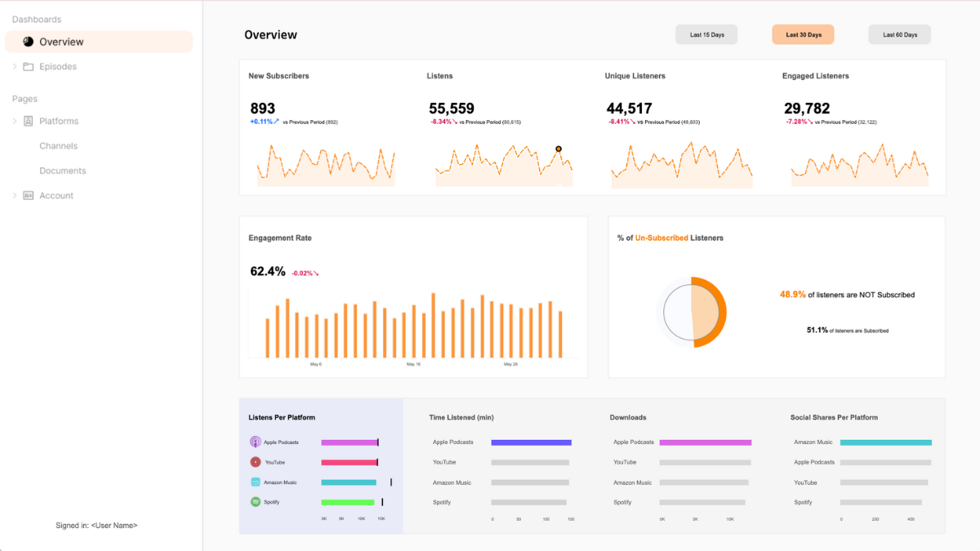Click the Listens Per Platform heading
The height and width of the screenshot is (551, 980).
[x=282, y=417]
